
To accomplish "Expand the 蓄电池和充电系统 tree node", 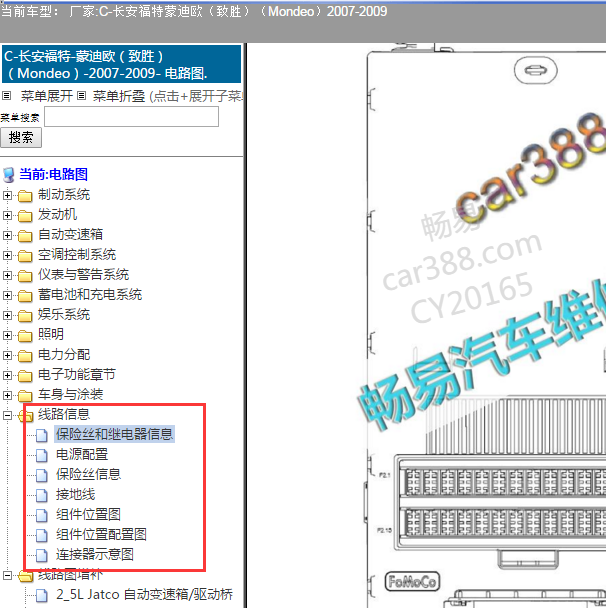I will pyautogui.click(x=7, y=295).
